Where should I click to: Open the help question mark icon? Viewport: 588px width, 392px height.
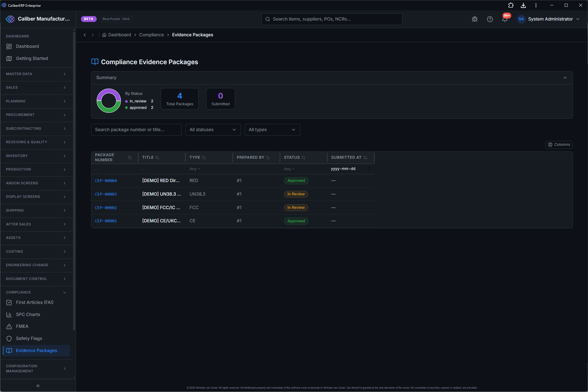click(490, 19)
